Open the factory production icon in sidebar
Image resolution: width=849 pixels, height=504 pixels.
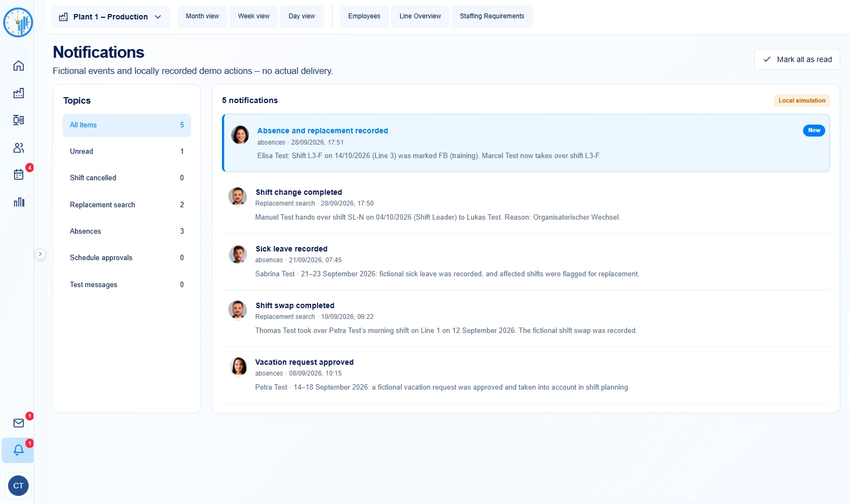coord(18,93)
